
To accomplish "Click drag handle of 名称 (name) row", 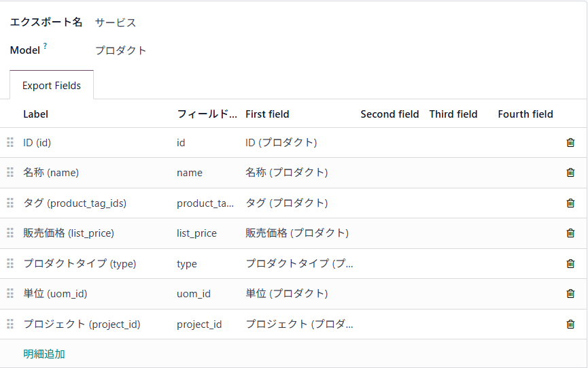I will pyautogui.click(x=10, y=173).
